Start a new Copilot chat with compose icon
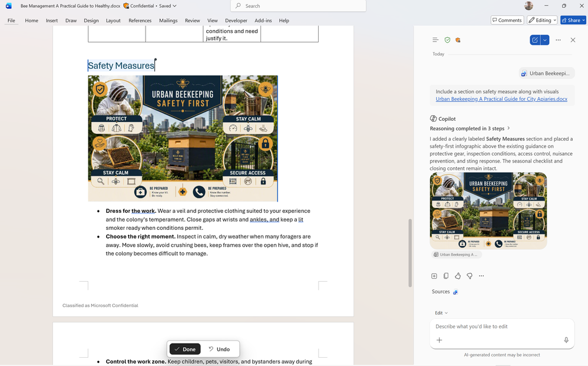Screen dimensions: 588x366 coord(535,39)
